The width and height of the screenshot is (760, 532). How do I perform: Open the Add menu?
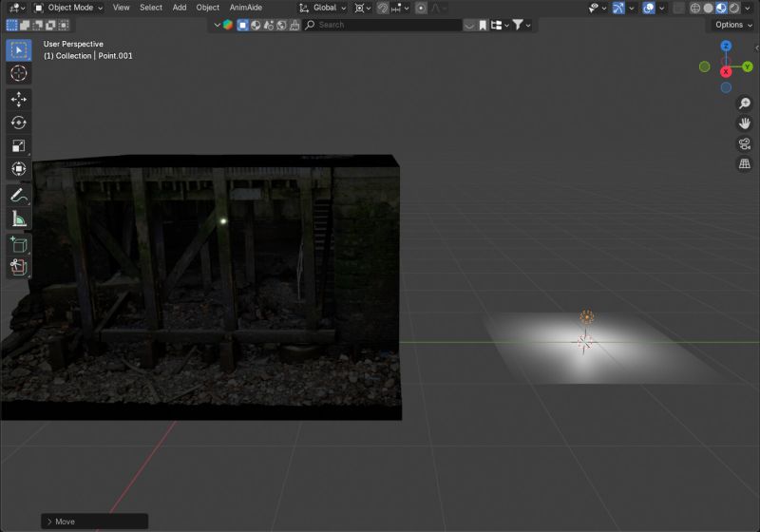(x=180, y=8)
